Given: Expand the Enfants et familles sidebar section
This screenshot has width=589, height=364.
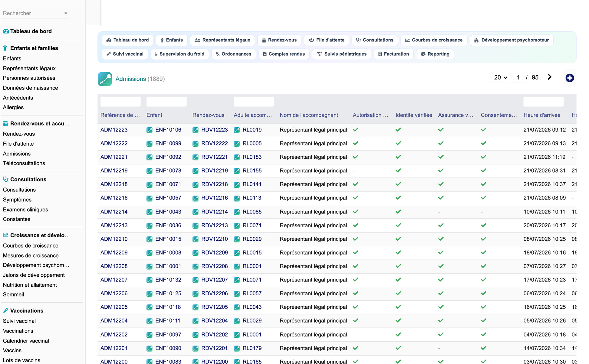Looking at the screenshot, I should click(x=34, y=48).
